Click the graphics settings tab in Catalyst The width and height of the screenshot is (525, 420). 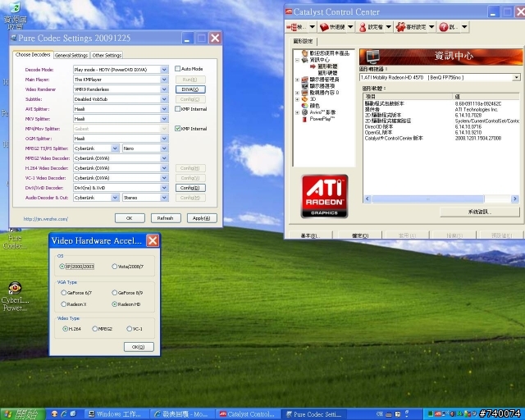tap(303, 41)
